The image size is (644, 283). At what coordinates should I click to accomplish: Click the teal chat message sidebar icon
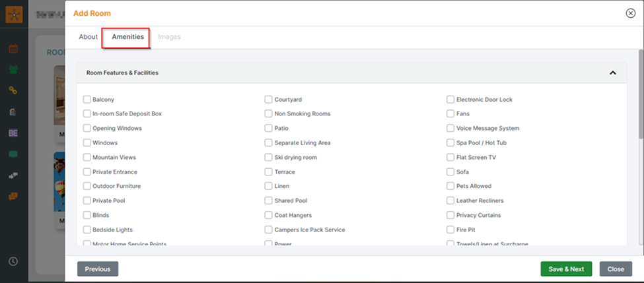point(13,154)
